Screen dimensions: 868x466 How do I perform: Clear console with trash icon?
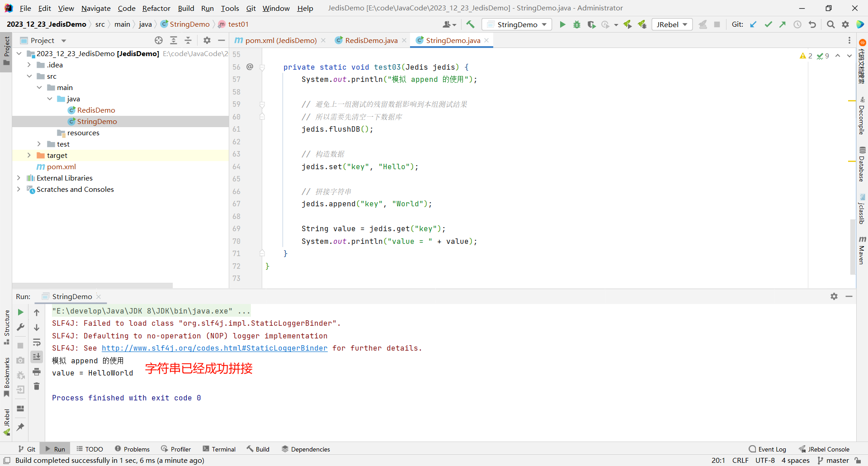[x=37, y=386]
